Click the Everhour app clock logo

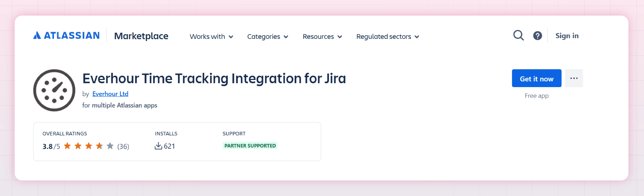click(x=54, y=90)
